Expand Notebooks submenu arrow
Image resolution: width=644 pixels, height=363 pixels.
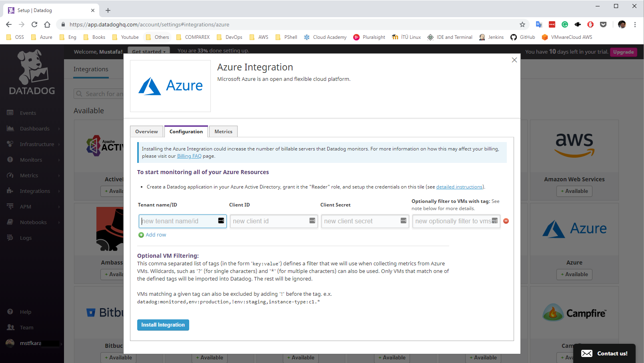(59, 223)
